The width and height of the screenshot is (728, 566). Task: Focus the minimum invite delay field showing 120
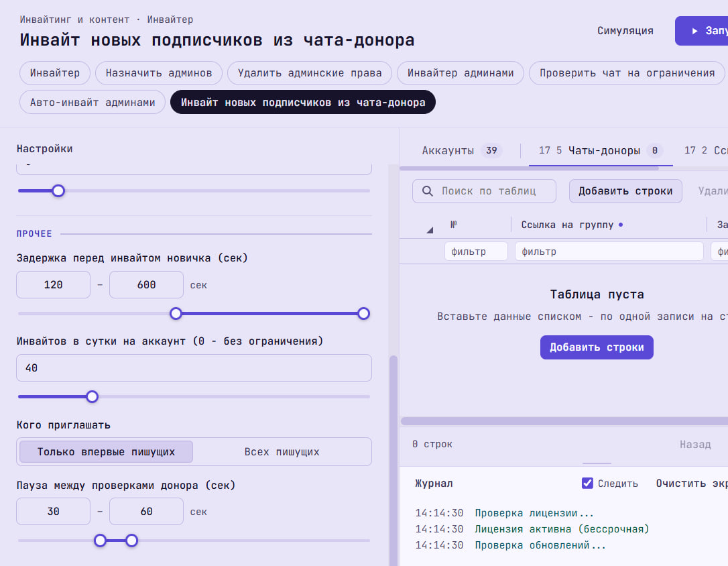coord(54,284)
